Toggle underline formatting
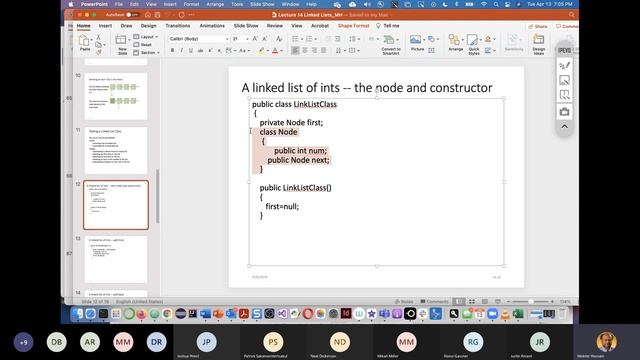Viewport: 640px width, 360px height. coord(191,51)
